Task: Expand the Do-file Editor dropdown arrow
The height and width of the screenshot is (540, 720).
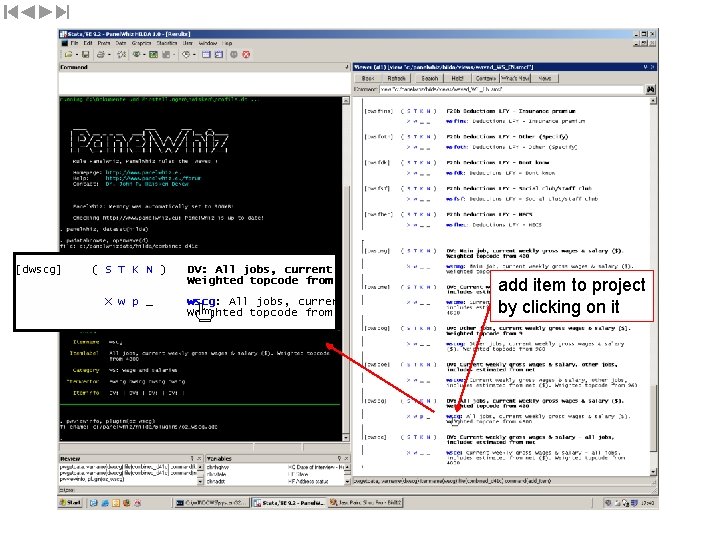Action: pos(194,55)
